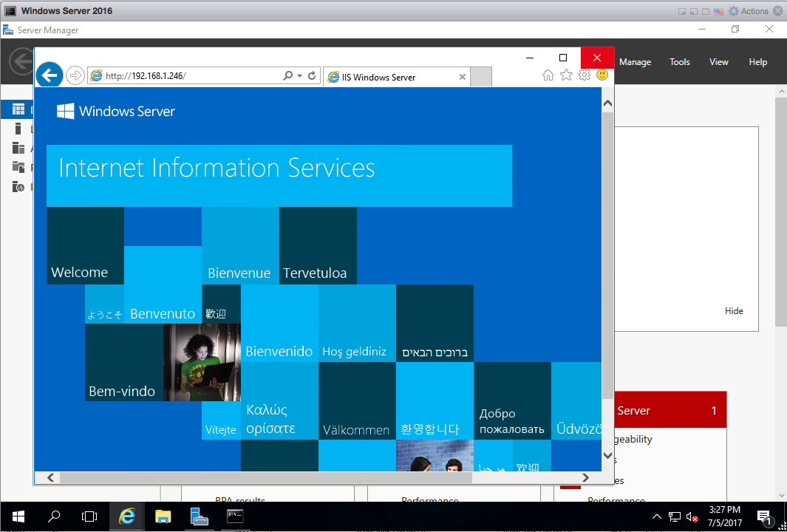Open the Tools menu in Server Manager
Image resolution: width=787 pixels, height=532 pixels.
pyautogui.click(x=680, y=62)
